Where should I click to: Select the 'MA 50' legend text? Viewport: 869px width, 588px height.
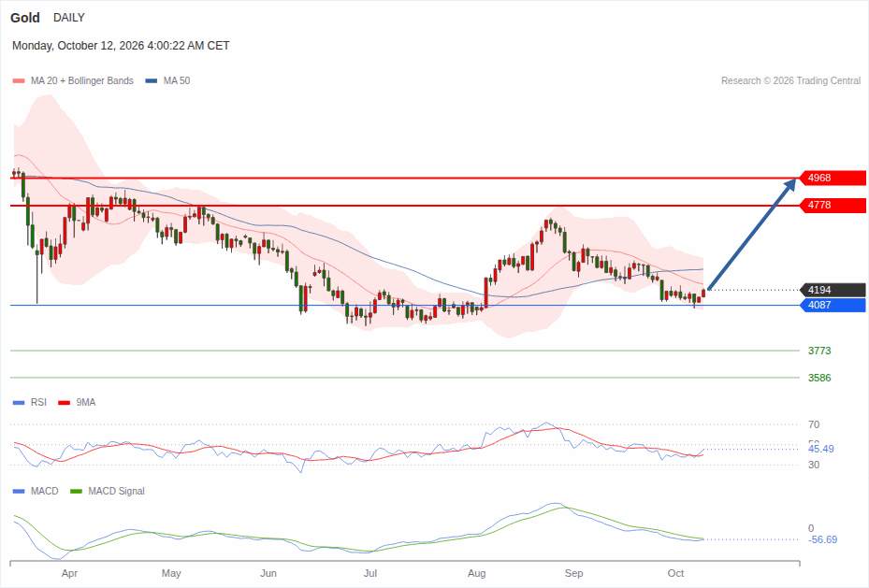pyautogui.click(x=177, y=80)
